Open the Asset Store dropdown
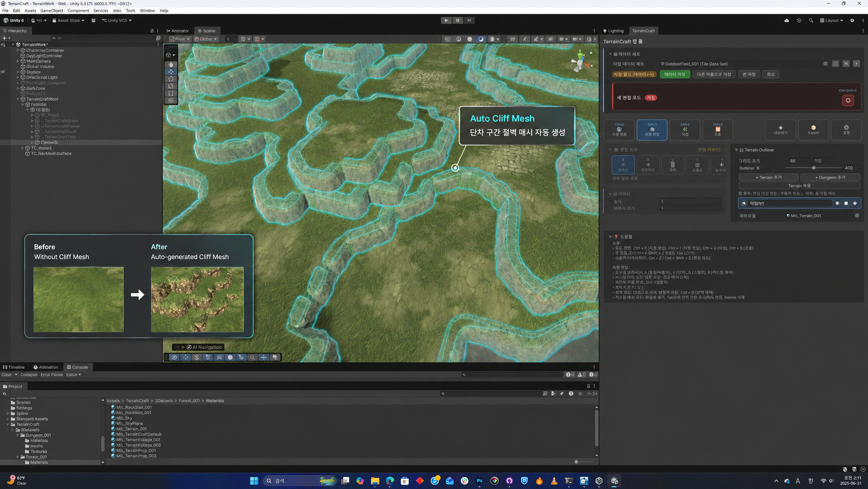868x489 pixels. [x=68, y=20]
